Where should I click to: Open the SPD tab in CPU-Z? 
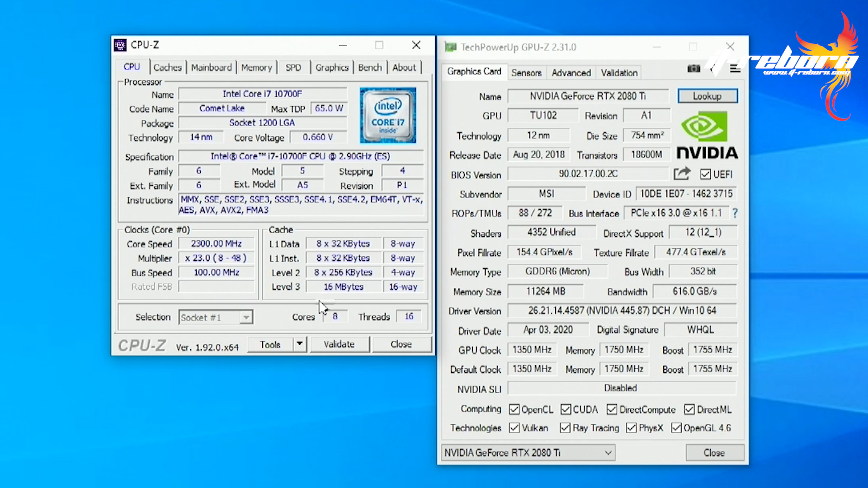(x=293, y=67)
